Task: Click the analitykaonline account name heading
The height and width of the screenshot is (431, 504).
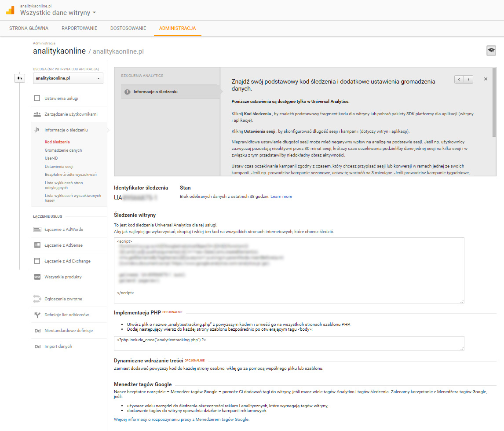Action: (x=59, y=51)
